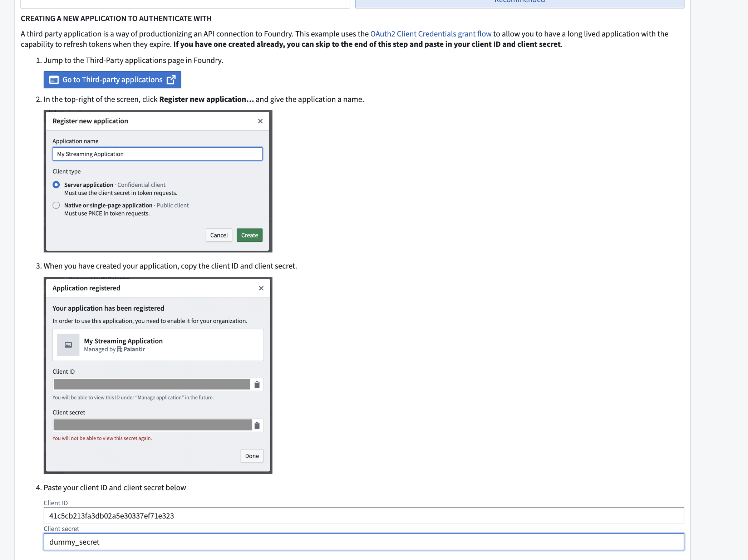This screenshot has height=560, width=748.
Task: Cancel the new application registration
Action: (218, 235)
